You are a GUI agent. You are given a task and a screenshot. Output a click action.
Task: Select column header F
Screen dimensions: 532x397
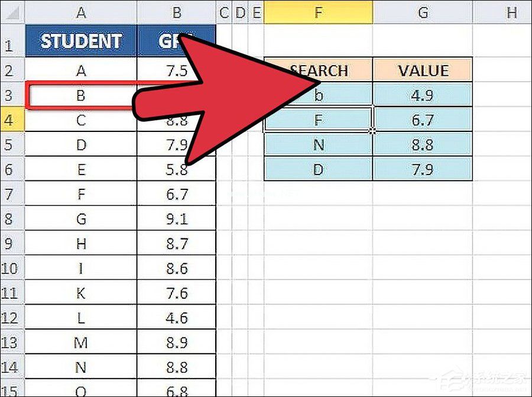(x=319, y=12)
